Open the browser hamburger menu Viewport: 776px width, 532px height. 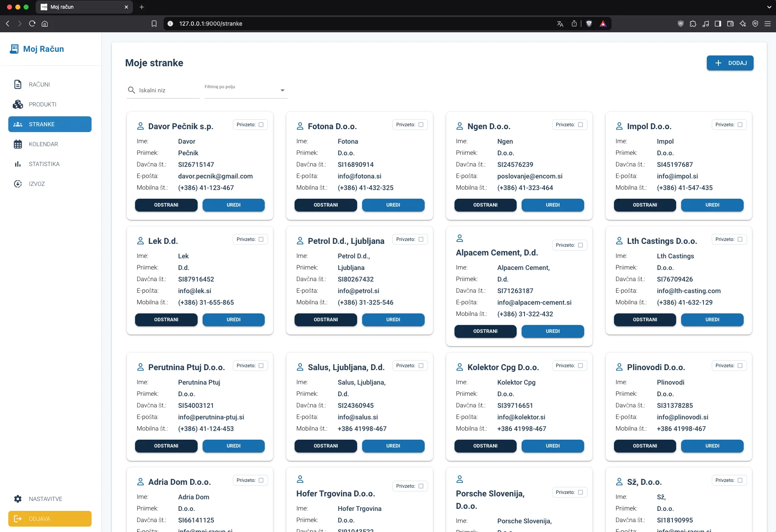click(x=767, y=24)
